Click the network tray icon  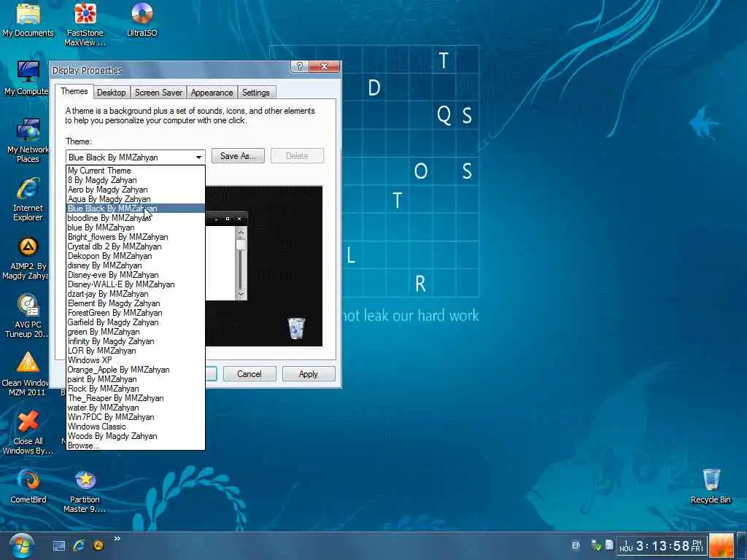[x=595, y=545]
